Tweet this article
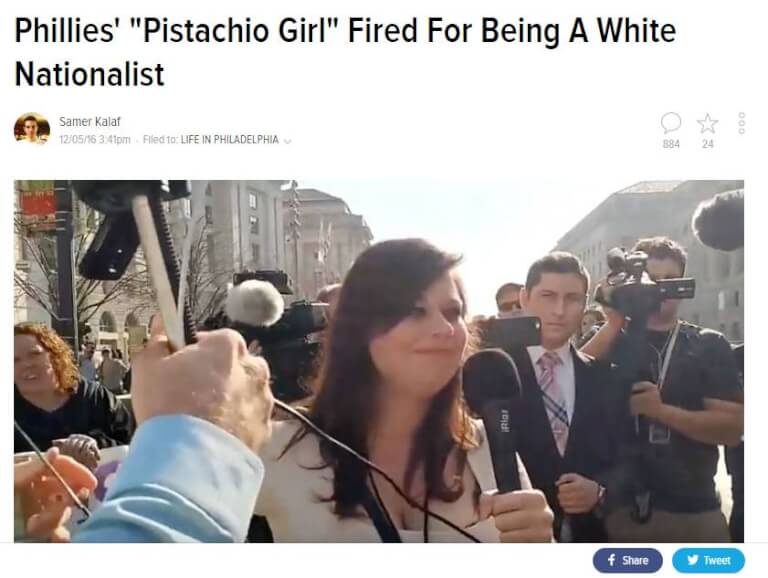 [x=708, y=560]
